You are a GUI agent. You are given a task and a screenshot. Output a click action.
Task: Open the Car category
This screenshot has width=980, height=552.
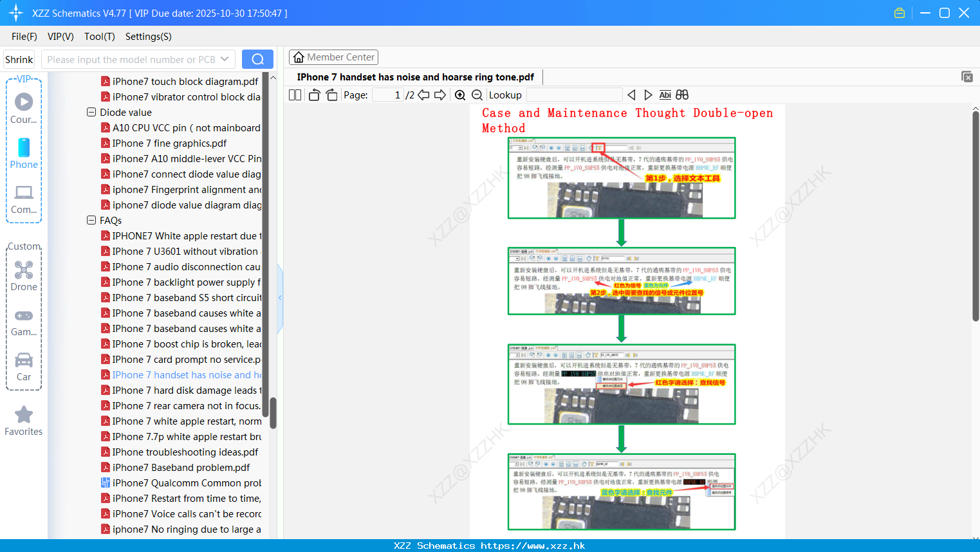(24, 366)
